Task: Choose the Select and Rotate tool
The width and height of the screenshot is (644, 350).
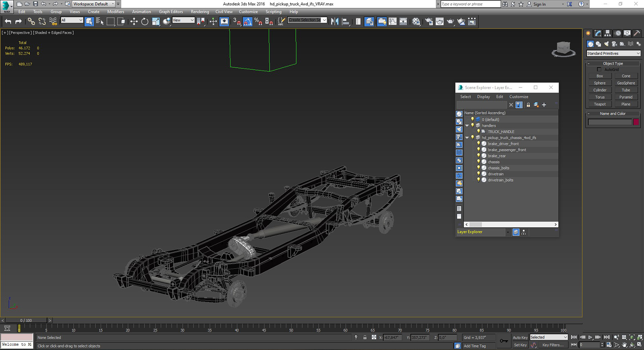Action: (x=145, y=22)
